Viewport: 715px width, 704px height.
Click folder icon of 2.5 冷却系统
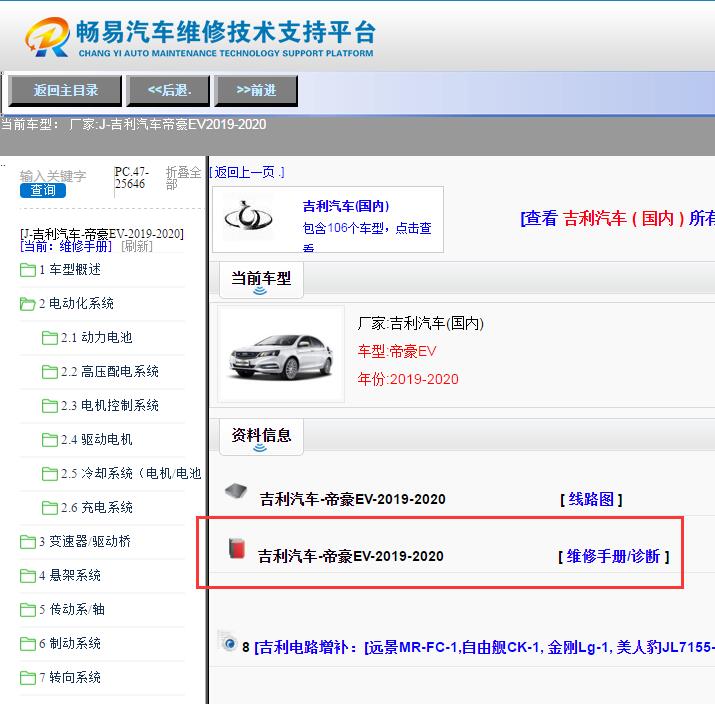[50, 474]
